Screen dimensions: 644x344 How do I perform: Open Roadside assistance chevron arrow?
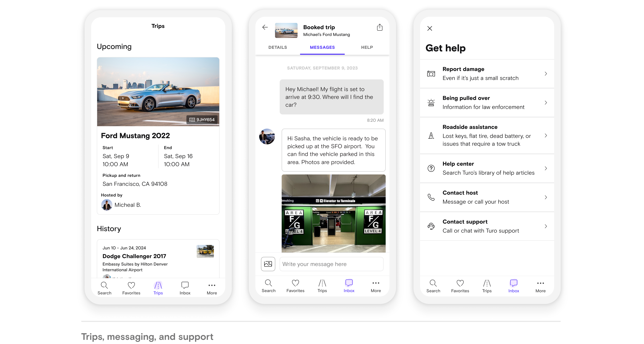pos(546,135)
